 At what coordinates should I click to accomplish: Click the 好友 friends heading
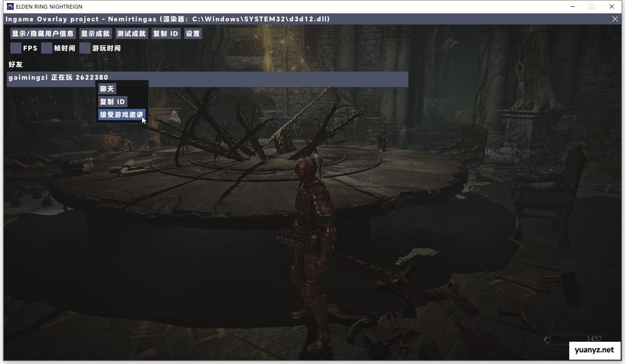click(x=15, y=64)
